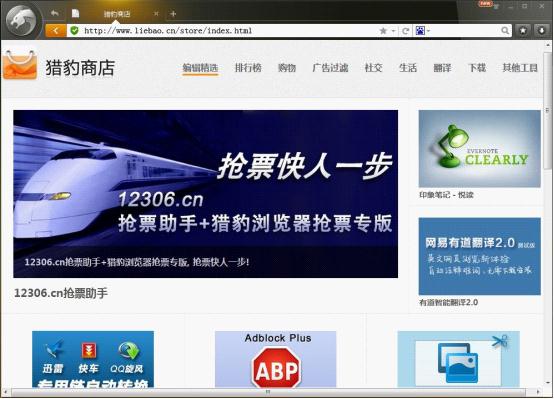The height and width of the screenshot is (399, 554).
Task: Click the orange shopping bag store logo
Action: (x=20, y=65)
